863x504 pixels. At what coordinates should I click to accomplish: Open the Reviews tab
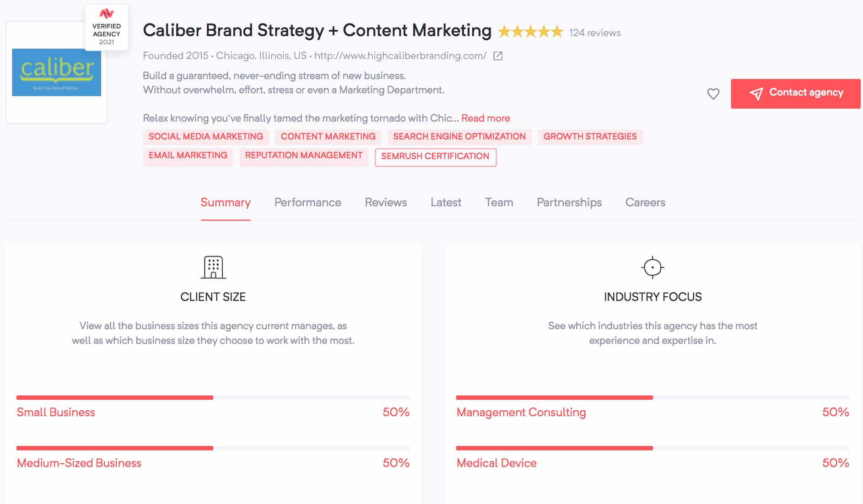(x=386, y=202)
